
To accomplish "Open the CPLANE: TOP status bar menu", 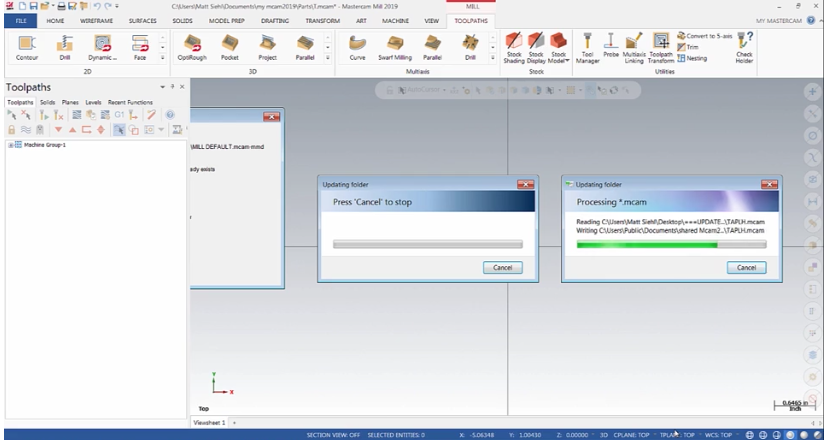I will [x=633, y=435].
